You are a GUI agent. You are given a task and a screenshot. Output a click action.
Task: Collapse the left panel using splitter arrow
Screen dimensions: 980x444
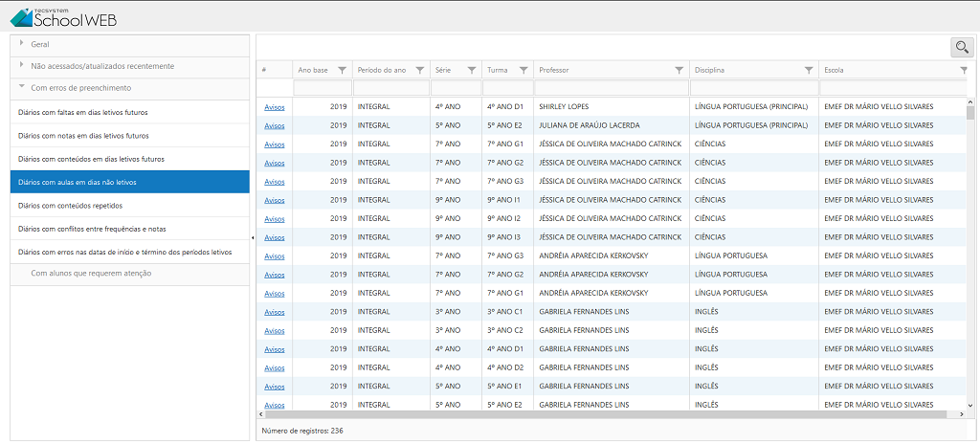(253, 236)
